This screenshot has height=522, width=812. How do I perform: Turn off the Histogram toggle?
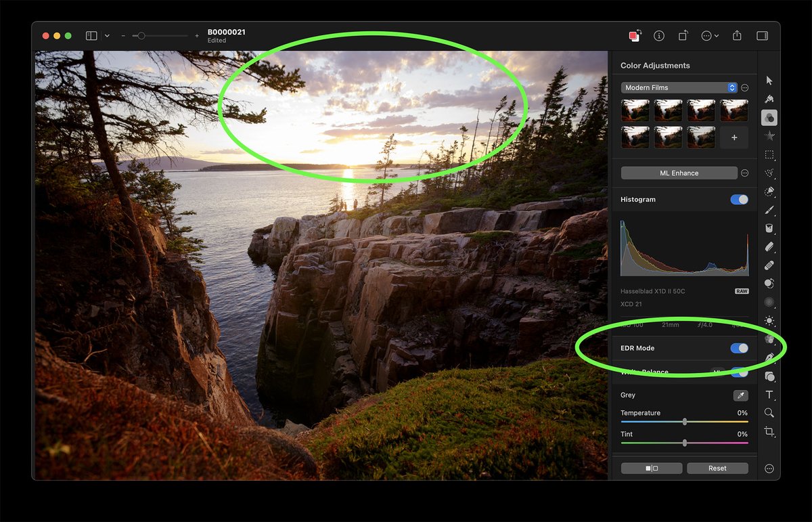740,199
